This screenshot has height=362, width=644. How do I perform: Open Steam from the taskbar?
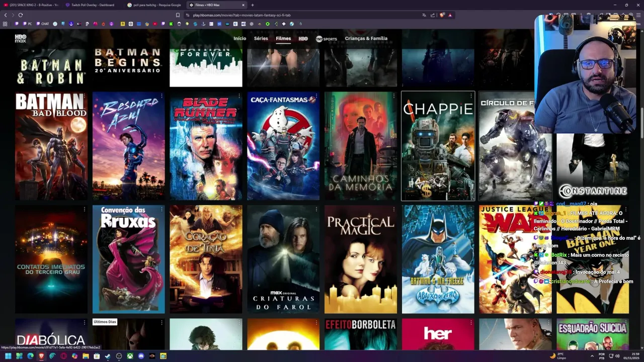108,356
